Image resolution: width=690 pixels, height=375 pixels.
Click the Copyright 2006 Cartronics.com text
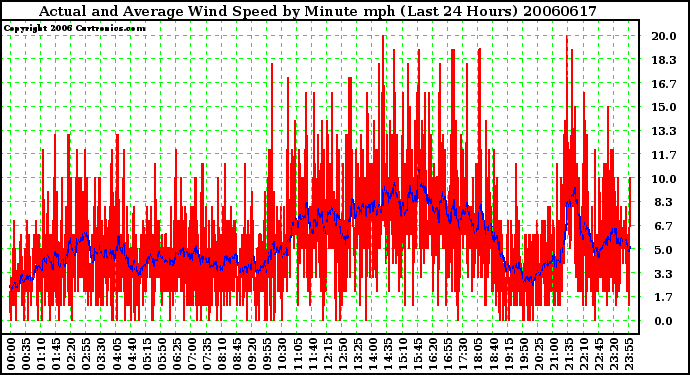74,29
